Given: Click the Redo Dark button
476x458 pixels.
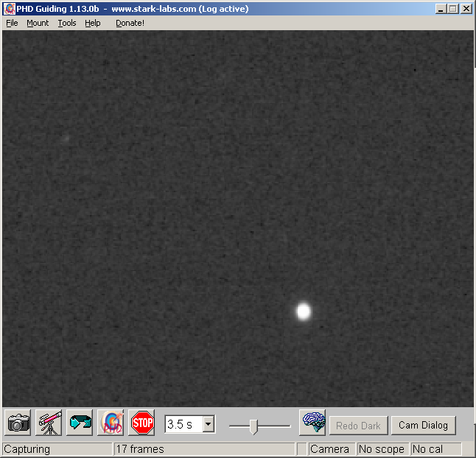Looking at the screenshot, I should click(359, 426).
